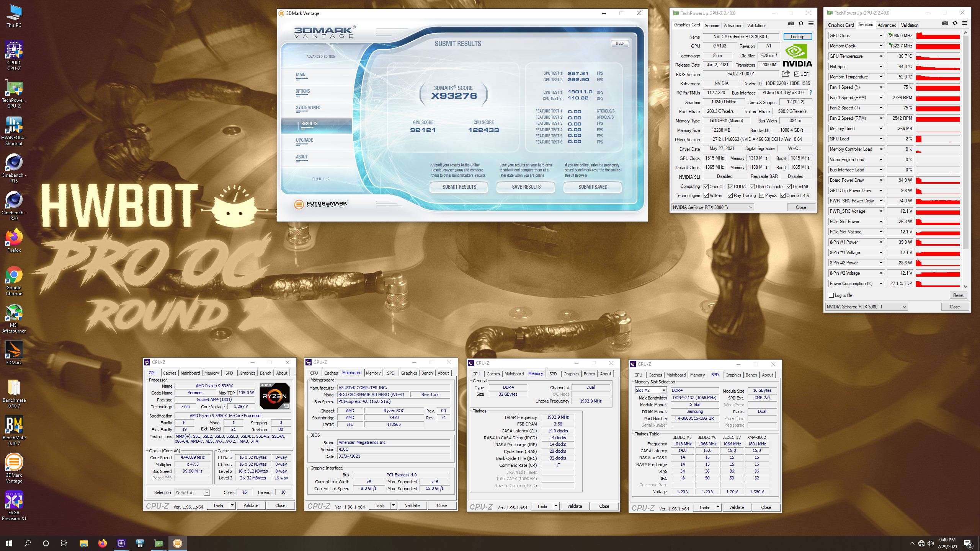This screenshot has height=551, width=980.
Task: Launch the Cinebench R20 desktop icon
Action: (x=14, y=205)
